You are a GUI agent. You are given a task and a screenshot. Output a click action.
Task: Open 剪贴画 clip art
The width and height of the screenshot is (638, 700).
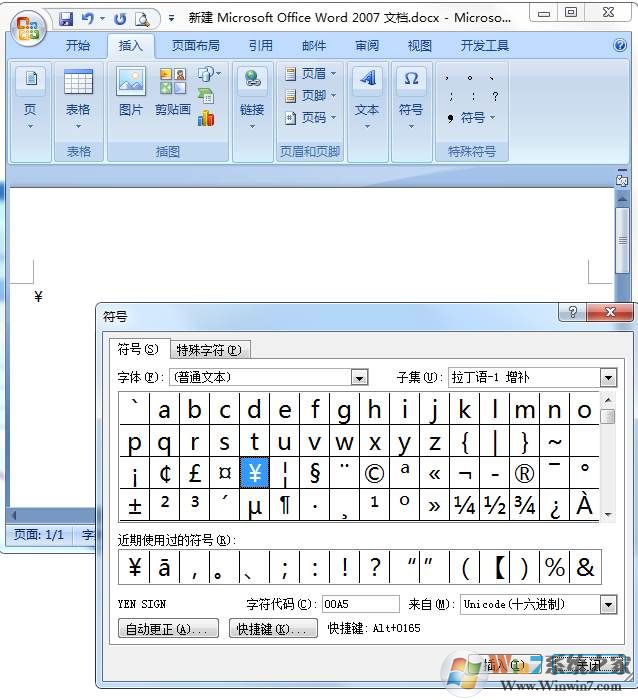point(173,92)
